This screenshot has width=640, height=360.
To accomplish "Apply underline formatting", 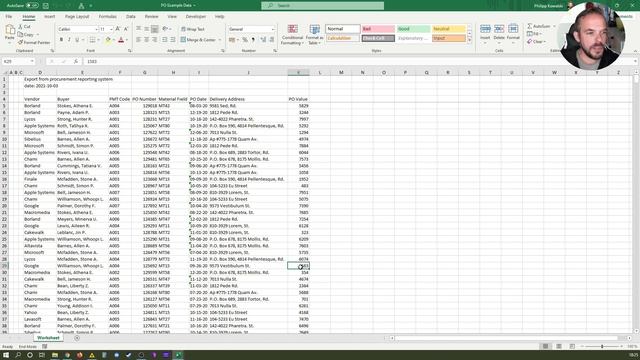I will click(77, 40).
